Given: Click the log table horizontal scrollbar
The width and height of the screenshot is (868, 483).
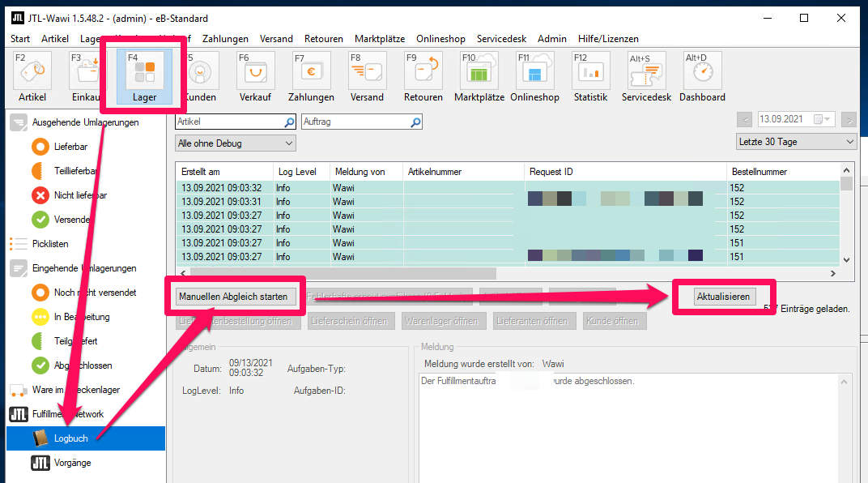Looking at the screenshot, I should click(343, 273).
